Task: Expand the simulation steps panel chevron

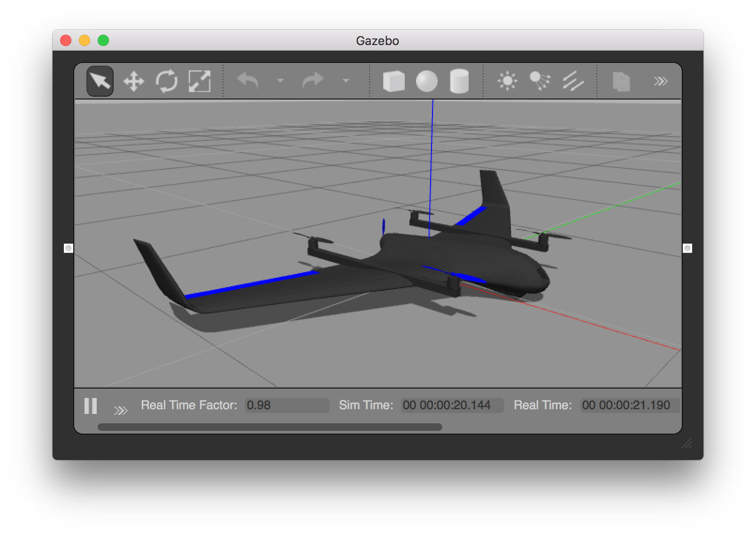Action: click(122, 409)
